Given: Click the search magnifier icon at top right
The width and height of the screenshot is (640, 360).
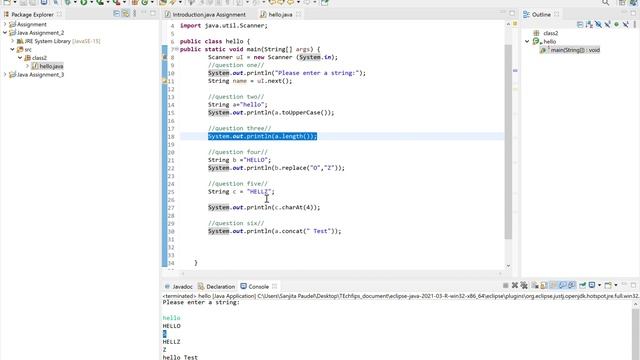Looking at the screenshot, I should [x=606, y=2].
